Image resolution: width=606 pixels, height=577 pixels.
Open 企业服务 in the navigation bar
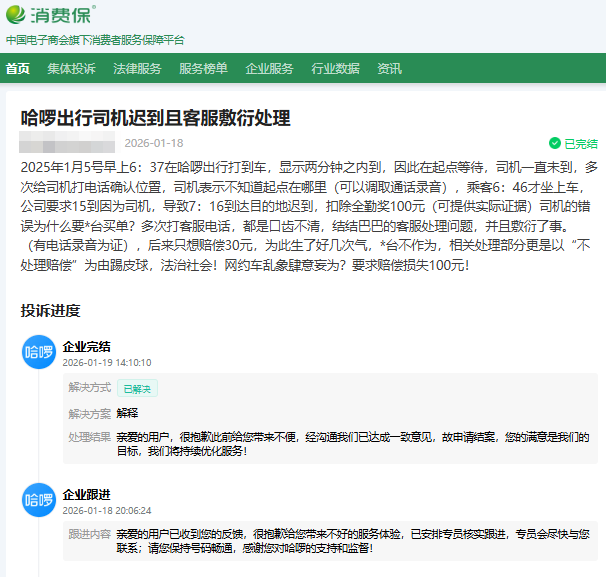269,69
